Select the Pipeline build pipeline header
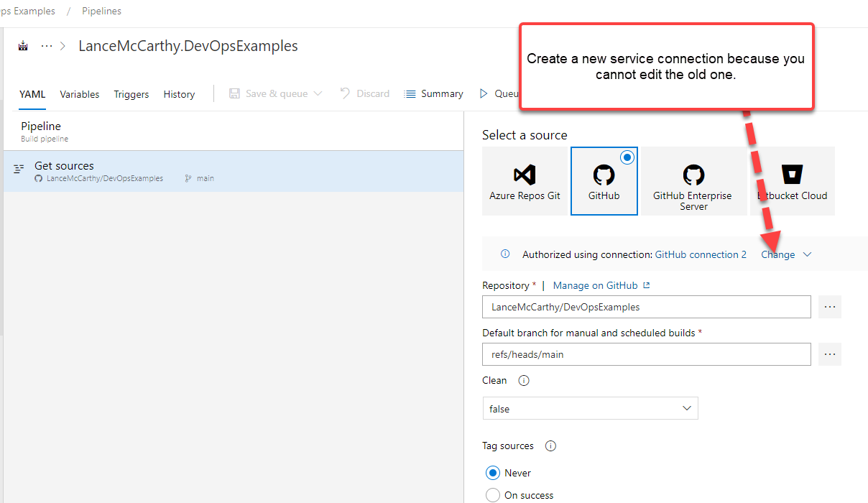The height and width of the screenshot is (503, 868). click(x=233, y=131)
